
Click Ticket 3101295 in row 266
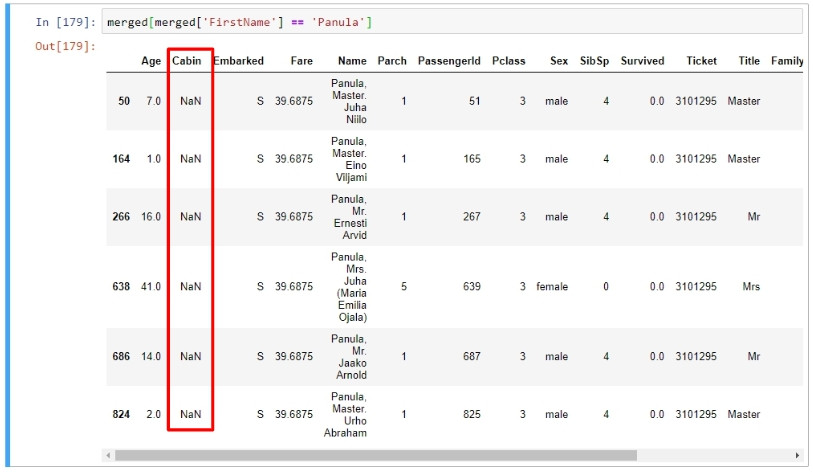pos(696,217)
